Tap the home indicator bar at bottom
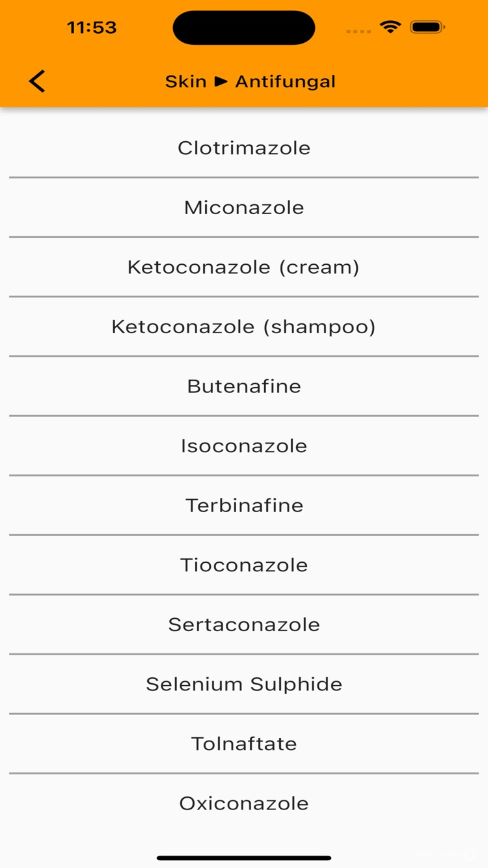488x868 pixels. coord(244,857)
